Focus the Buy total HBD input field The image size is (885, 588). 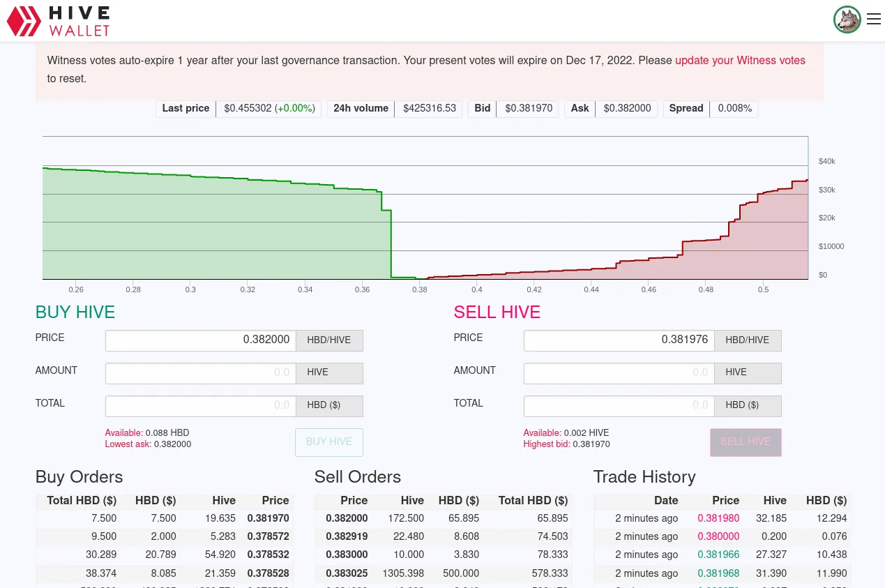click(201, 406)
